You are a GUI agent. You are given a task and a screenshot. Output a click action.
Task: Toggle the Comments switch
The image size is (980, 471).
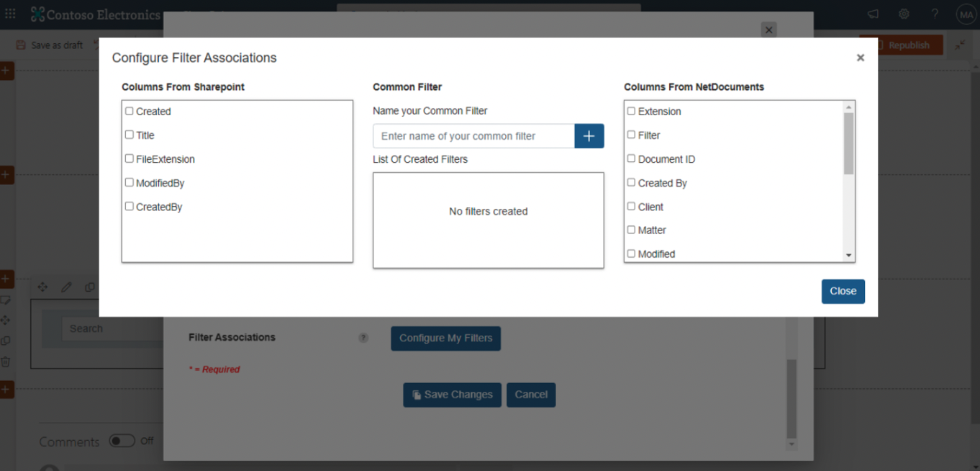click(122, 441)
